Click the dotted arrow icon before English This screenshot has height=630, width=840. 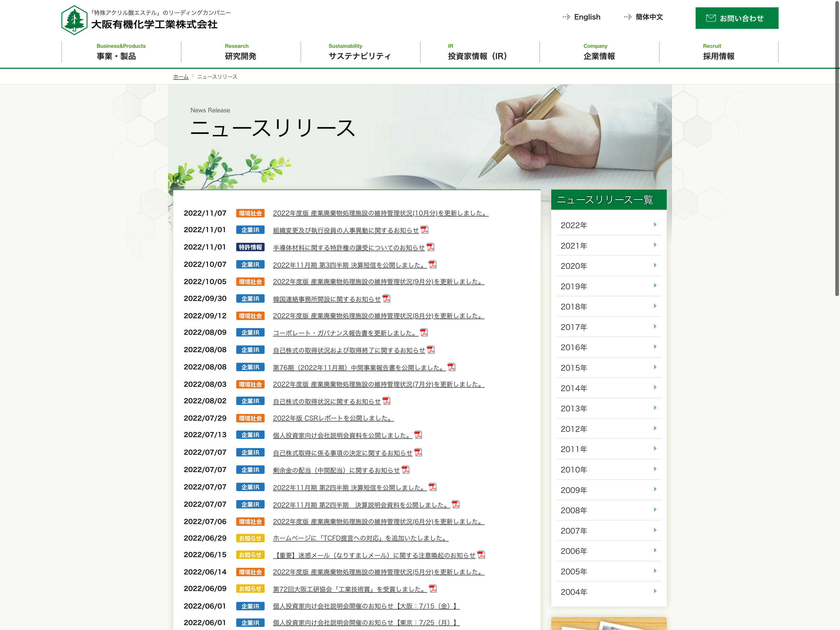[566, 17]
